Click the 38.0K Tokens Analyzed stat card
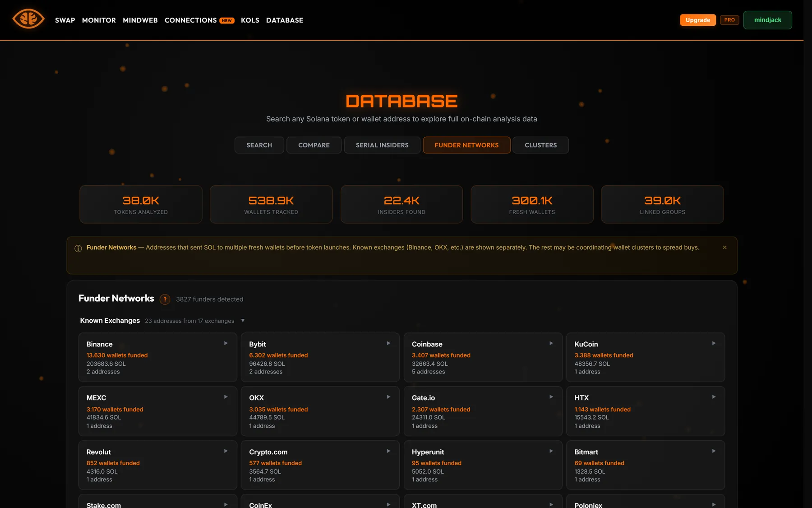This screenshot has height=508, width=812. coord(141,204)
